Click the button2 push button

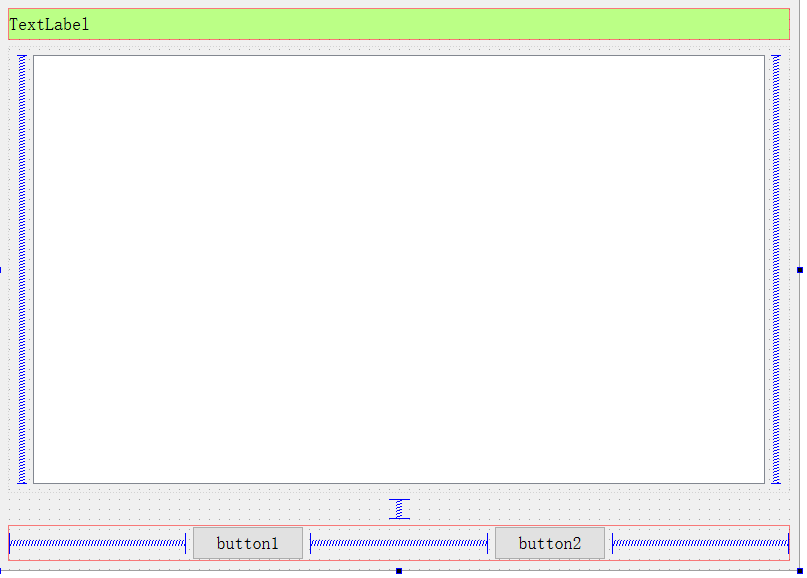[549, 543]
